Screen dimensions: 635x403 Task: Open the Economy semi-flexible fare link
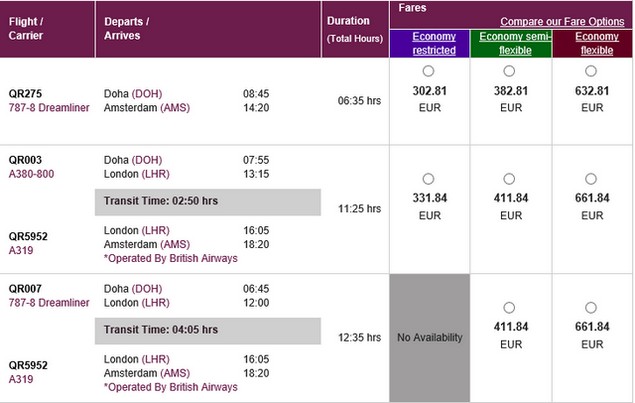(515, 43)
